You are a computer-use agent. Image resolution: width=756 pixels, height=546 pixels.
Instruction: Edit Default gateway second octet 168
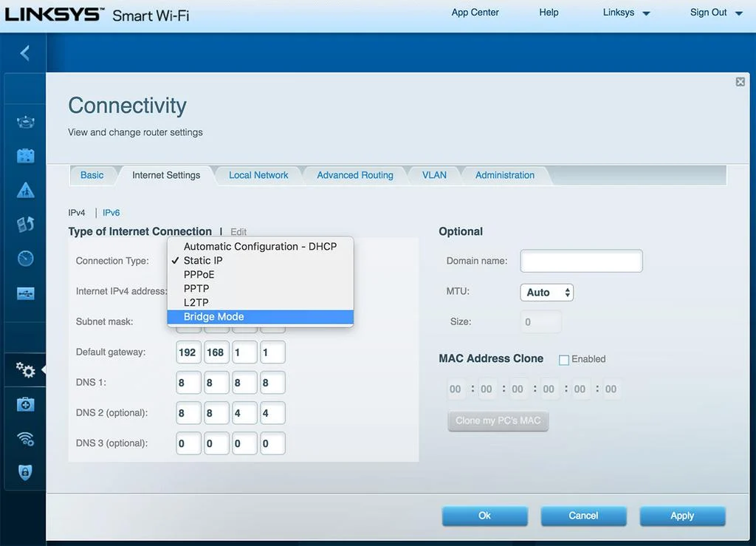pos(216,352)
